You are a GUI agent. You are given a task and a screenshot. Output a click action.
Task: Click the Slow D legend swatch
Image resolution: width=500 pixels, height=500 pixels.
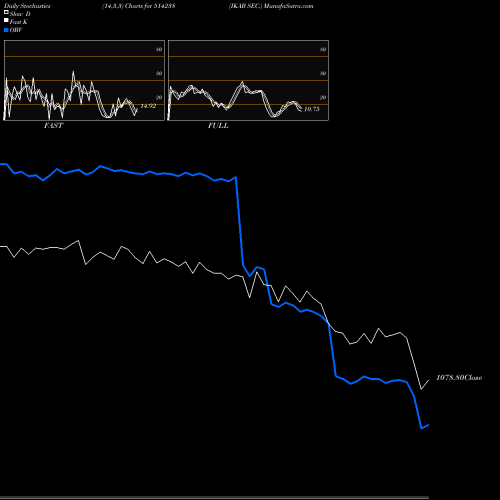(6, 12)
